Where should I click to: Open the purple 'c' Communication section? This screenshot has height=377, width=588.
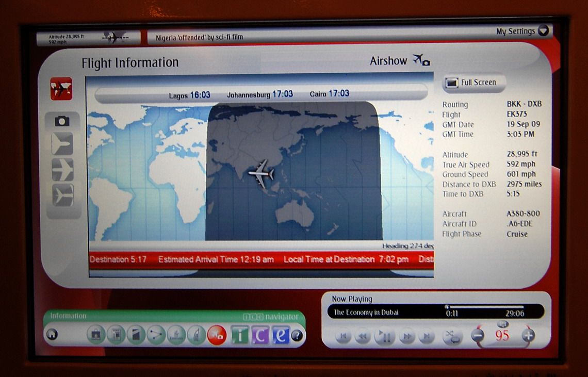point(260,335)
